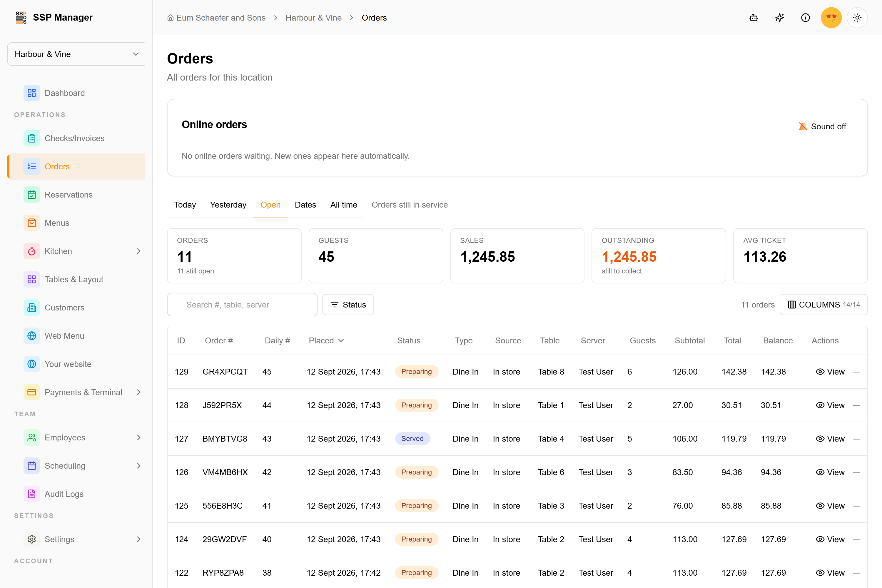Select the All time tab
The image size is (882, 588).
pyautogui.click(x=343, y=205)
